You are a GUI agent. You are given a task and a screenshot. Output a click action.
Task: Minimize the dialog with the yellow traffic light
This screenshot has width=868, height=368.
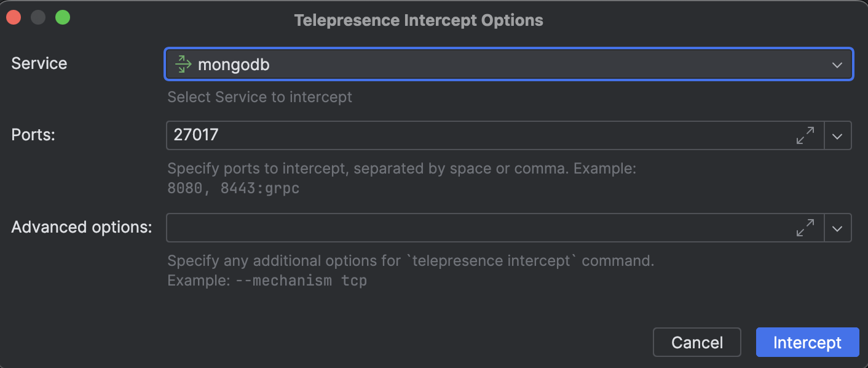(x=37, y=17)
